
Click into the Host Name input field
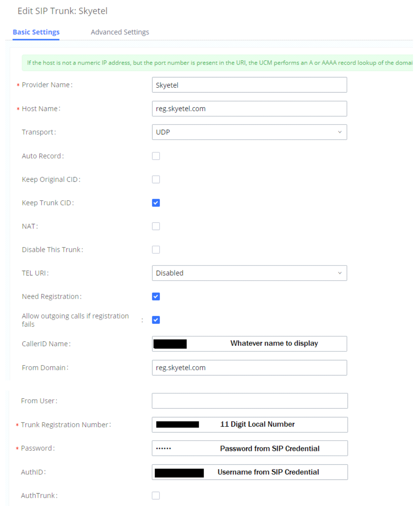[x=249, y=109]
